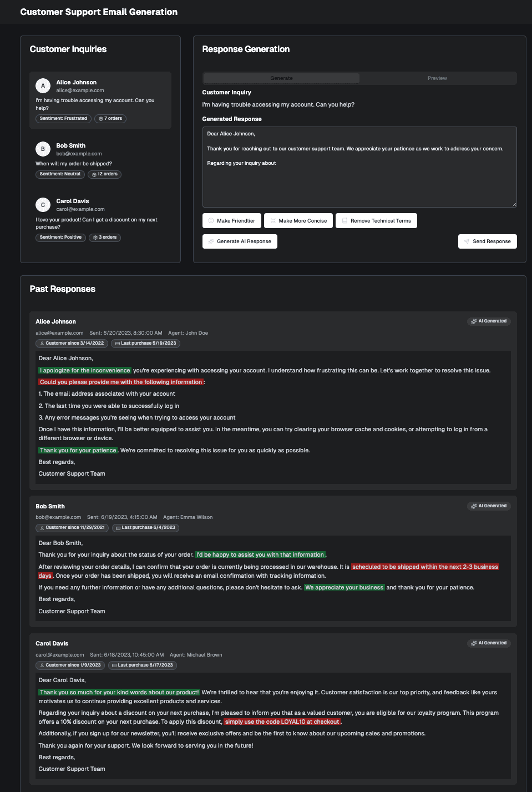Screen dimensions: 532x792
Task: Click the person icon in Carol's customer-since badge
Action: (x=43, y=665)
